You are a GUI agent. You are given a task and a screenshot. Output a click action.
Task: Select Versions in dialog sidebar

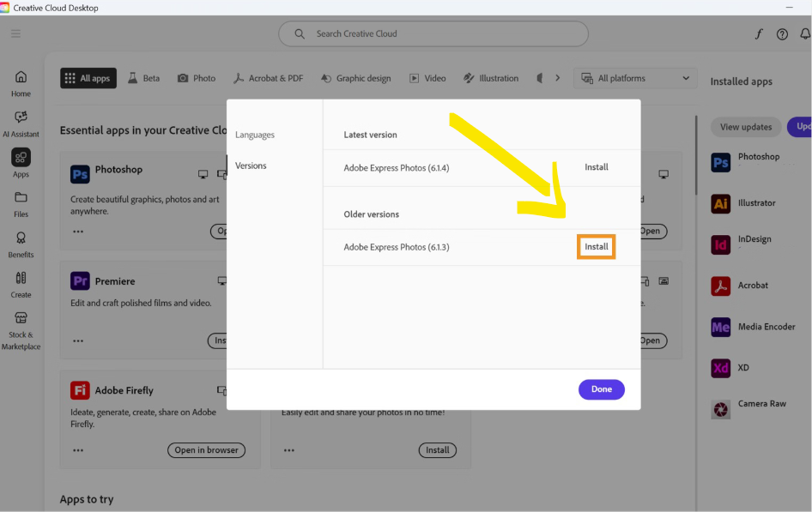(251, 166)
